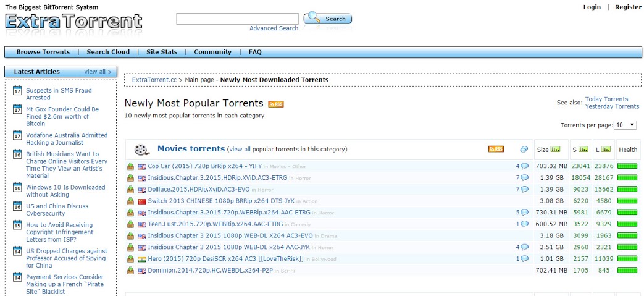Download icon for Dollface.2015.HDRip.XviD.AC3-EVO
Image resolution: width=644 pixels, height=296 pixels.
[x=131, y=190]
